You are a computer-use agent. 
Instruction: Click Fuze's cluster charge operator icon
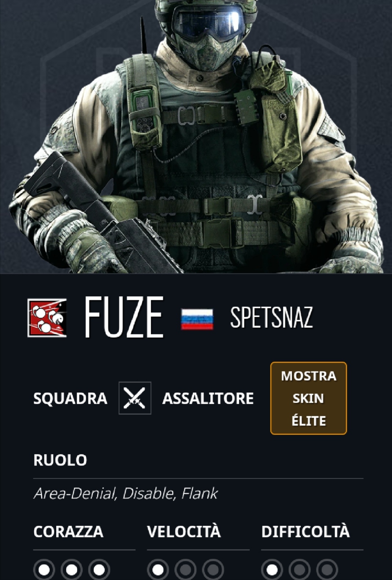coord(47,318)
